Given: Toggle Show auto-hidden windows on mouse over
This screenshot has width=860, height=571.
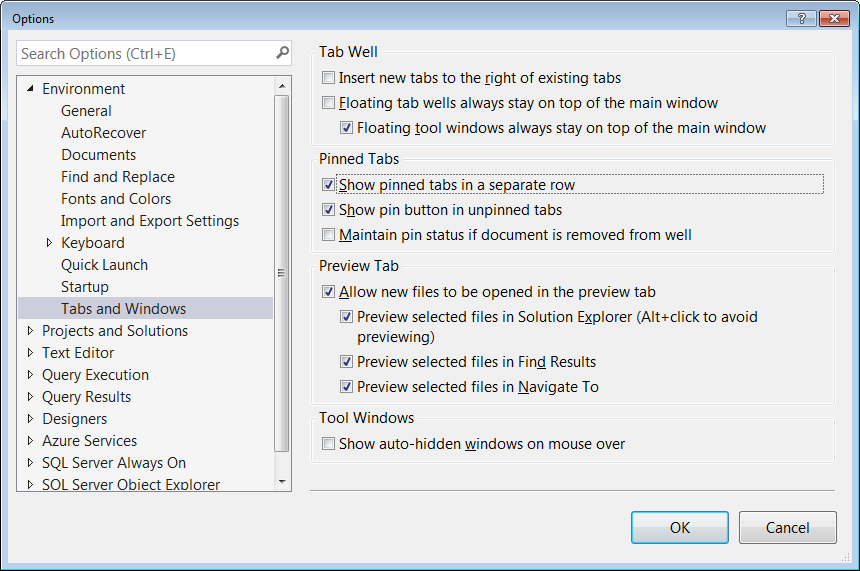Looking at the screenshot, I should click(329, 444).
